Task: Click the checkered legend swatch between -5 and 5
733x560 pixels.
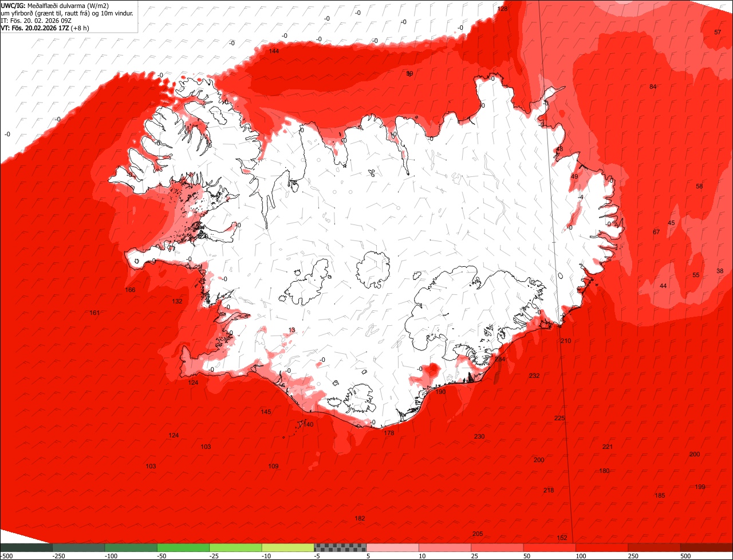Action: coord(340,547)
